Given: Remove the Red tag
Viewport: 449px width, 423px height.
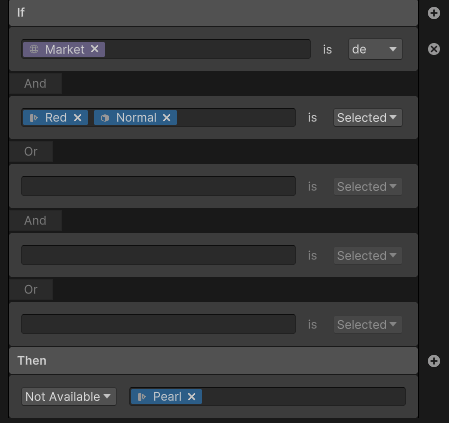Looking at the screenshot, I should 78,118.
